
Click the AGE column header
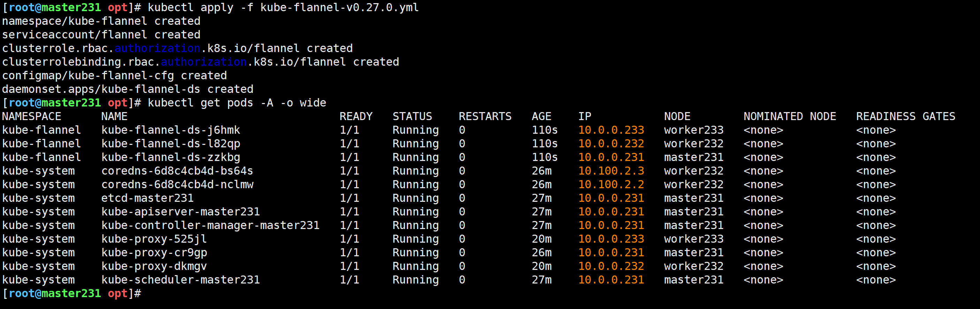(541, 117)
